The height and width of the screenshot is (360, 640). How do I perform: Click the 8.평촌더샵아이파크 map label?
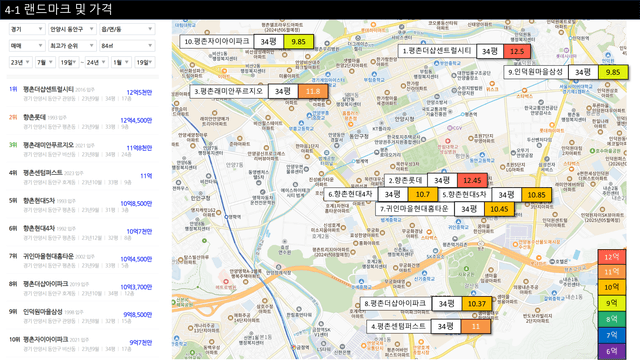tap(395, 304)
